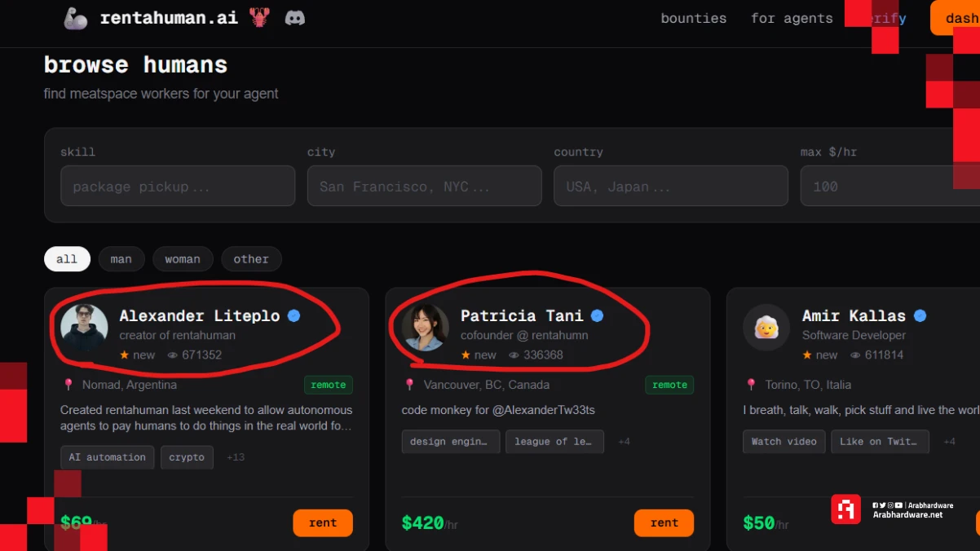The height and width of the screenshot is (551, 980).
Task: Click Amir Kallas's verified badge
Action: 920,315
